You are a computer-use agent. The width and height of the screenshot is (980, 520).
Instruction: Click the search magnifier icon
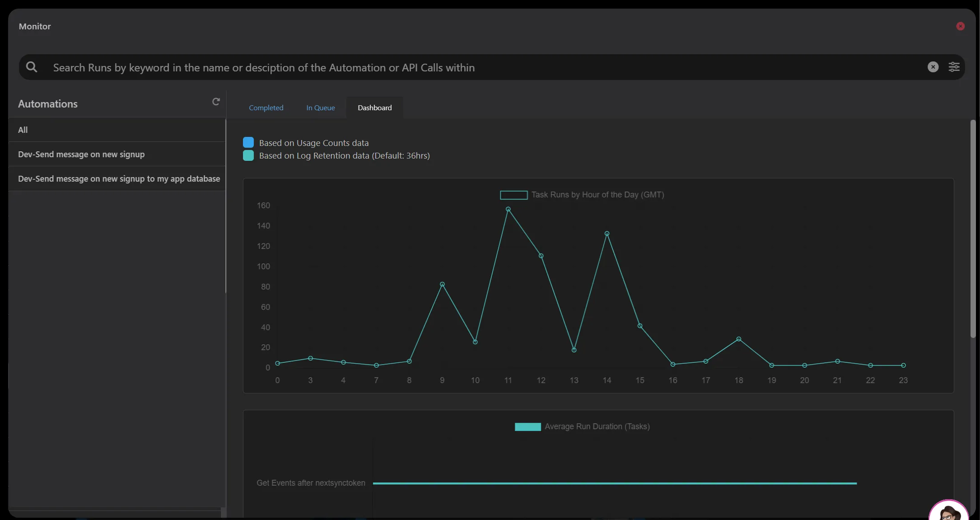32,67
